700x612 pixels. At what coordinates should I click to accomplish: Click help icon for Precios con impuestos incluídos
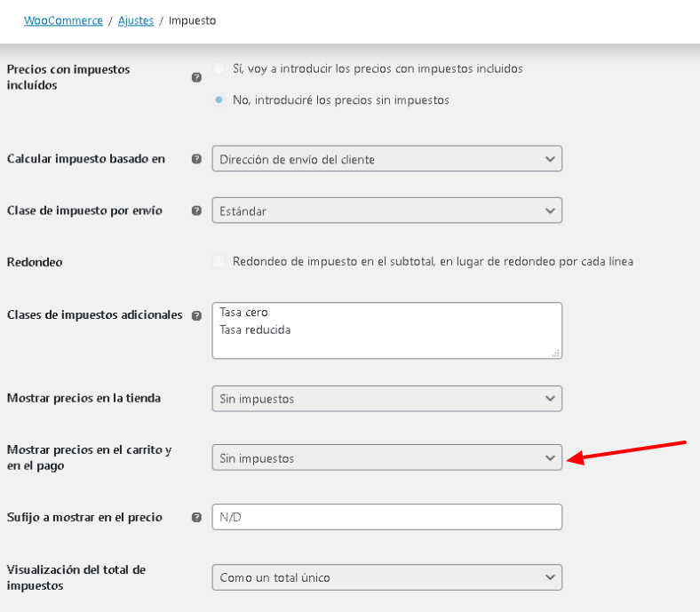pos(196,77)
